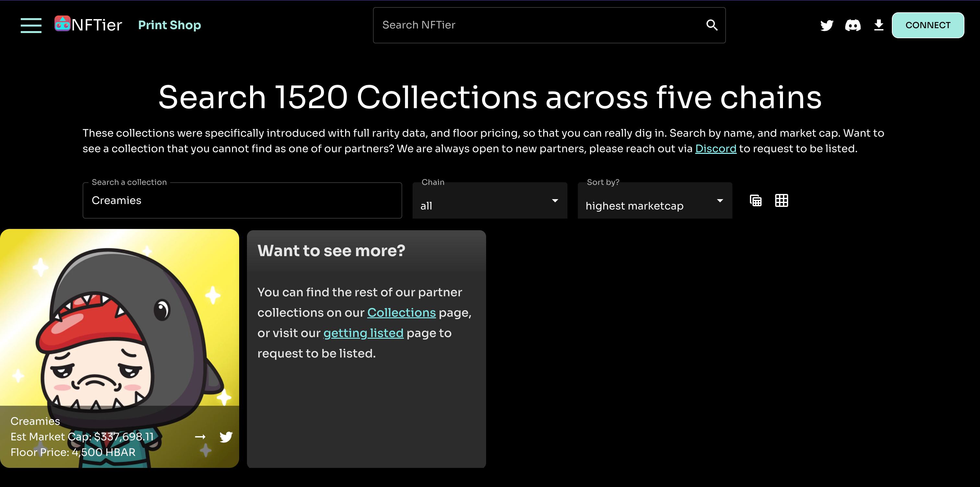This screenshot has width=980, height=487.
Task: Go to the Collections page link
Action: 401,312
